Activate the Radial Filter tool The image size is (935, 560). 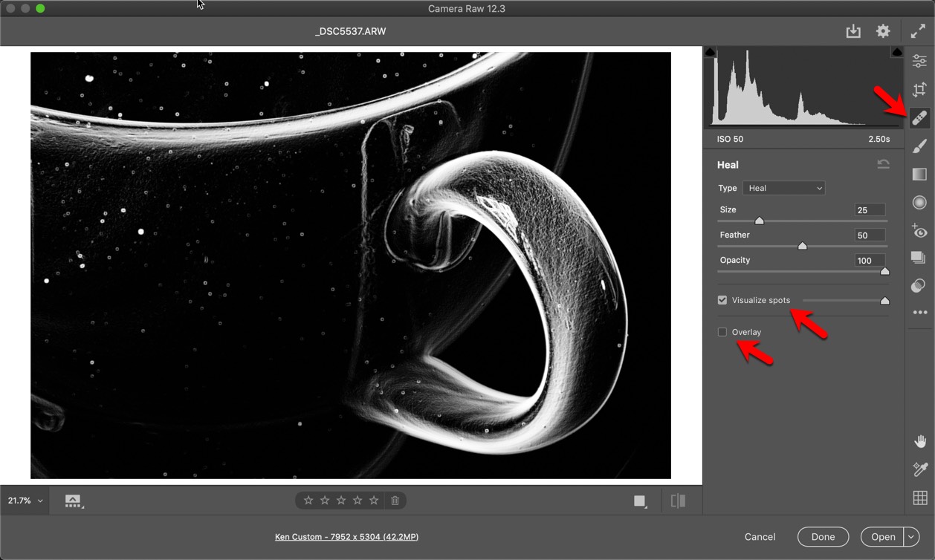click(919, 203)
